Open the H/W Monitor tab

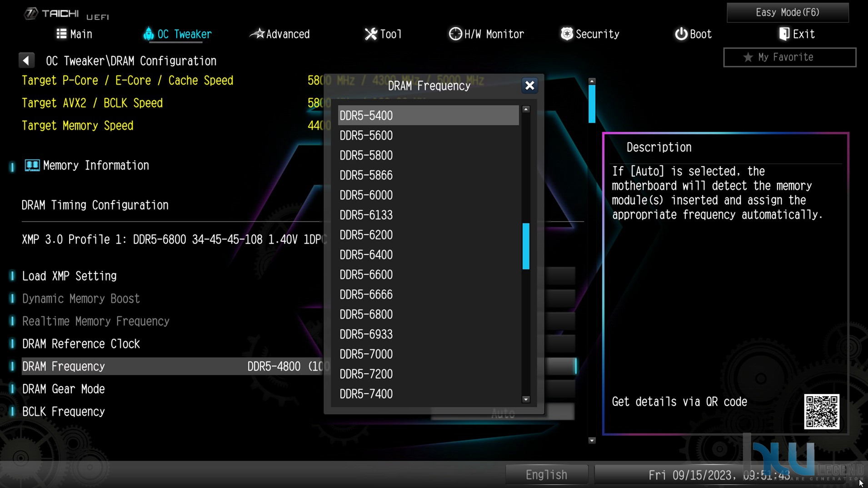click(486, 34)
